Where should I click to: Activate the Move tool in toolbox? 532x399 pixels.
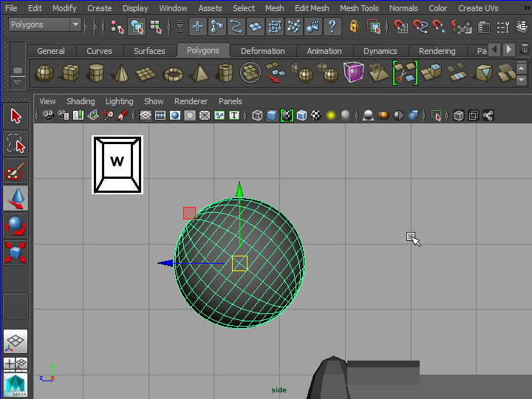16,198
